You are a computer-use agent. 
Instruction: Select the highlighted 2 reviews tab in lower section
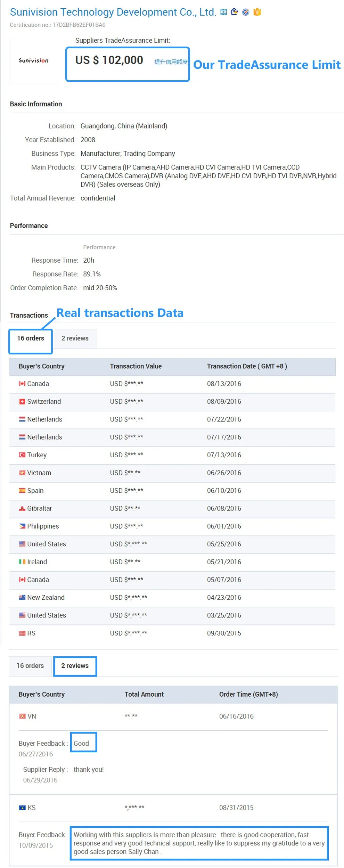[75, 666]
